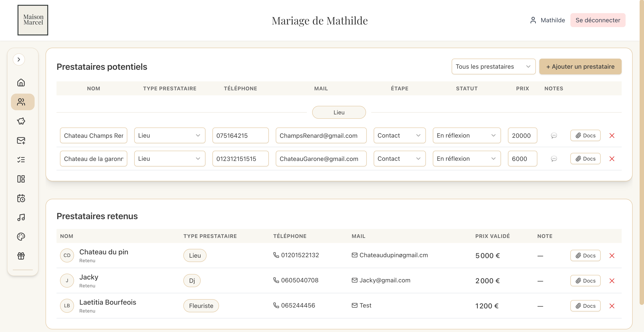Open the dashboard layout sidebar item
This screenshot has width=644, height=332.
[21, 179]
